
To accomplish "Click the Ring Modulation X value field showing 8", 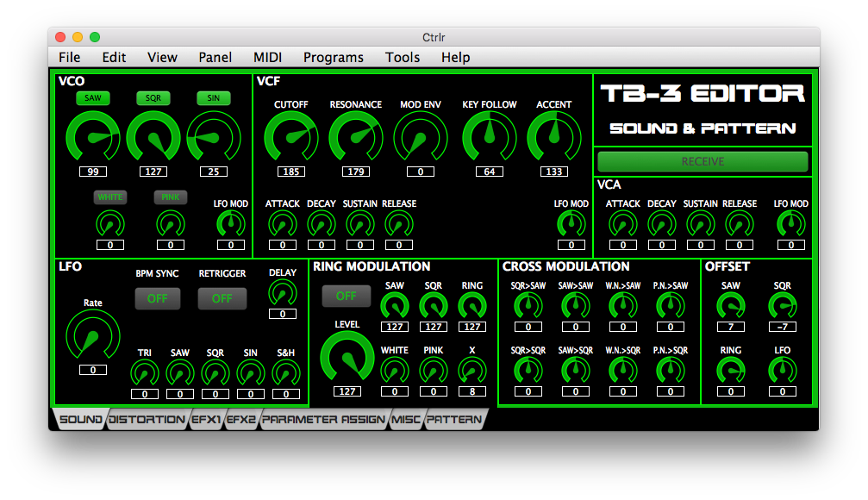I will [x=472, y=391].
